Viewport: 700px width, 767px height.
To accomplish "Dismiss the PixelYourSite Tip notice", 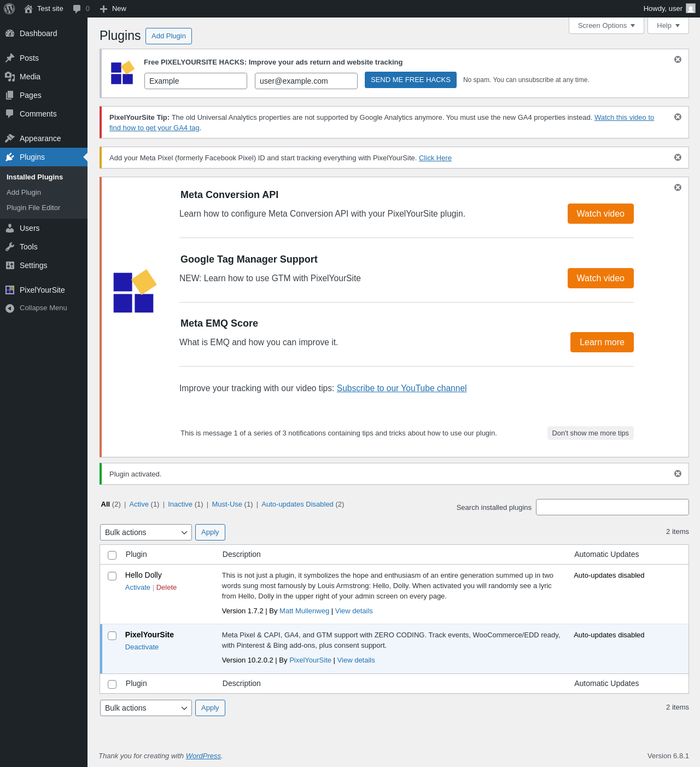I will point(678,117).
